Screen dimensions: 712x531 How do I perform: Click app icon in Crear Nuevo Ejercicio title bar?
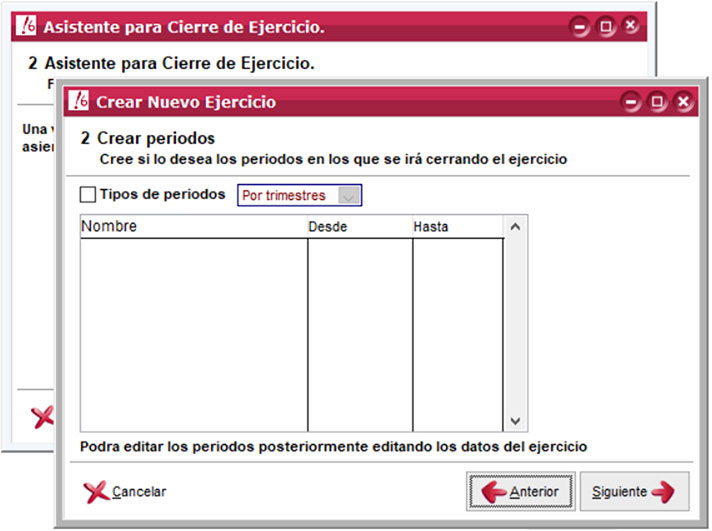(x=79, y=101)
